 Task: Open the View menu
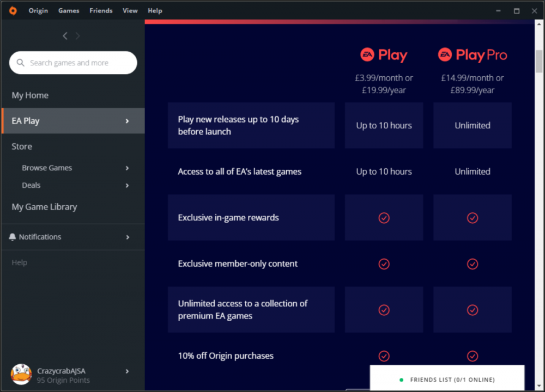pos(130,11)
